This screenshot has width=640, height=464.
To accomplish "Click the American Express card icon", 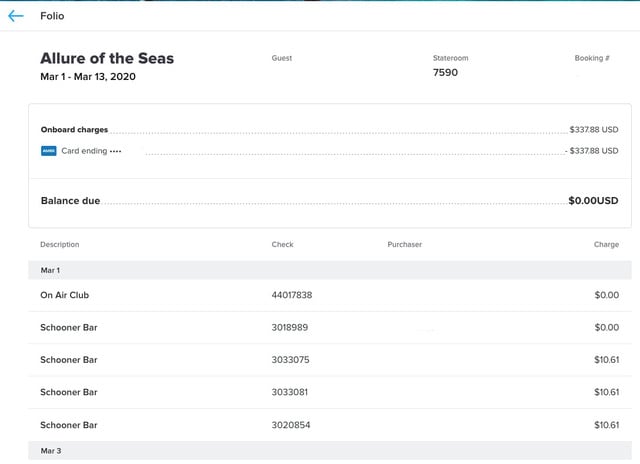I will pyautogui.click(x=49, y=151).
